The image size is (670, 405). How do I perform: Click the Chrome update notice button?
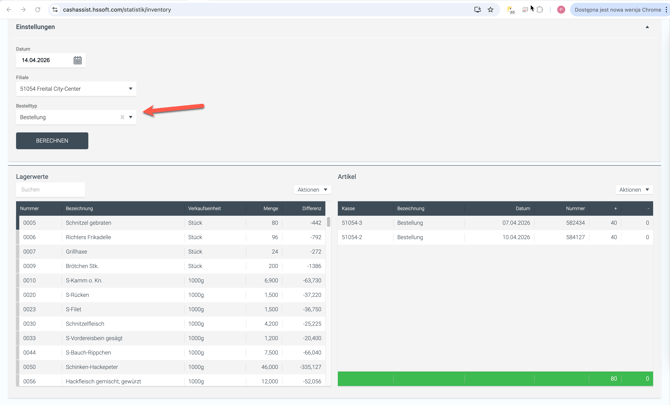pyautogui.click(x=618, y=9)
